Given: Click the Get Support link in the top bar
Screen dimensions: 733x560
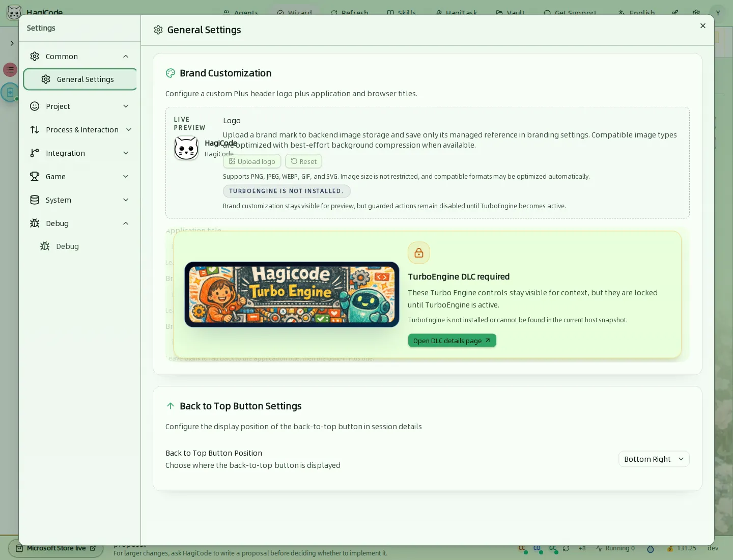Looking at the screenshot, I should (x=570, y=13).
